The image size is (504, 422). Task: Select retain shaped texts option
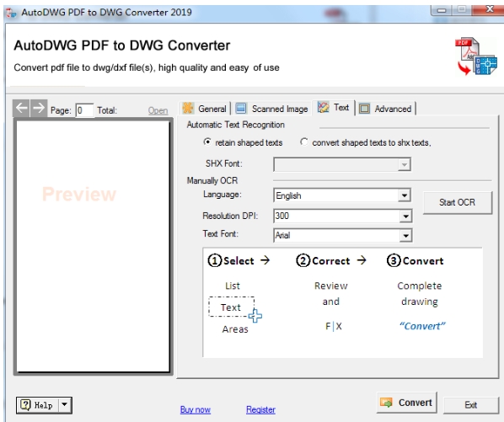click(x=207, y=142)
